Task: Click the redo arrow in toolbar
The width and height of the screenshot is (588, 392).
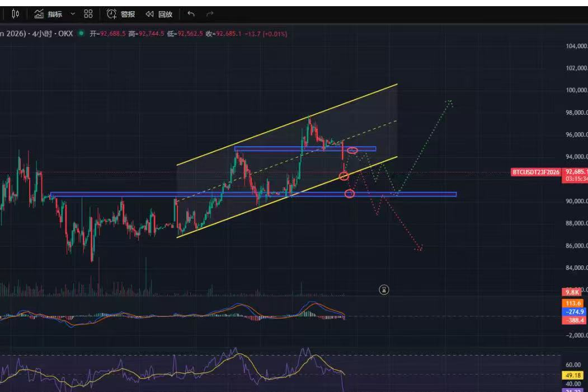Action: point(210,13)
